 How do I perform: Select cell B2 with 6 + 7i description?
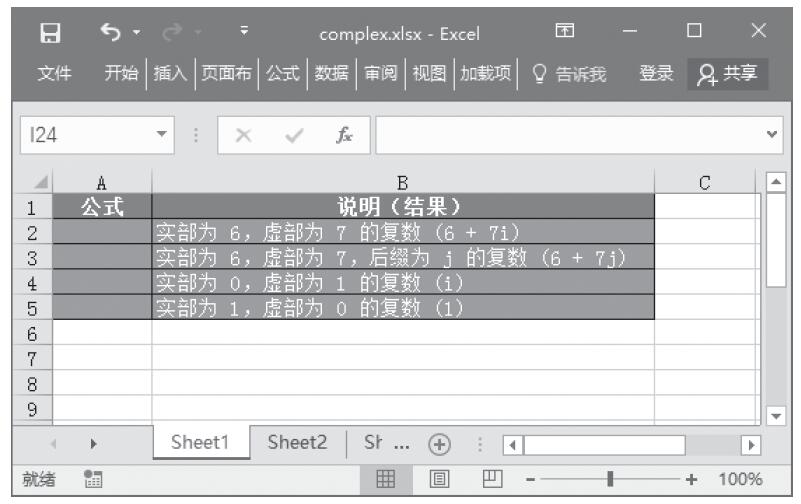(x=403, y=232)
